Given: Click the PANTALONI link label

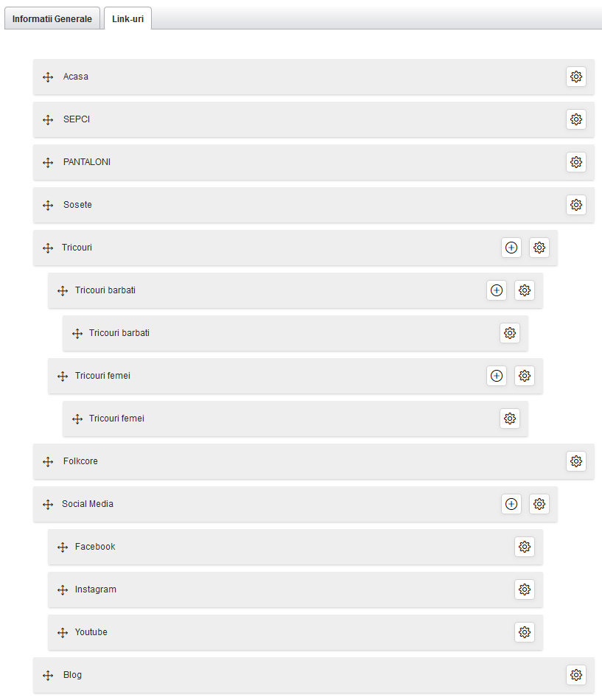Looking at the screenshot, I should click(x=87, y=162).
